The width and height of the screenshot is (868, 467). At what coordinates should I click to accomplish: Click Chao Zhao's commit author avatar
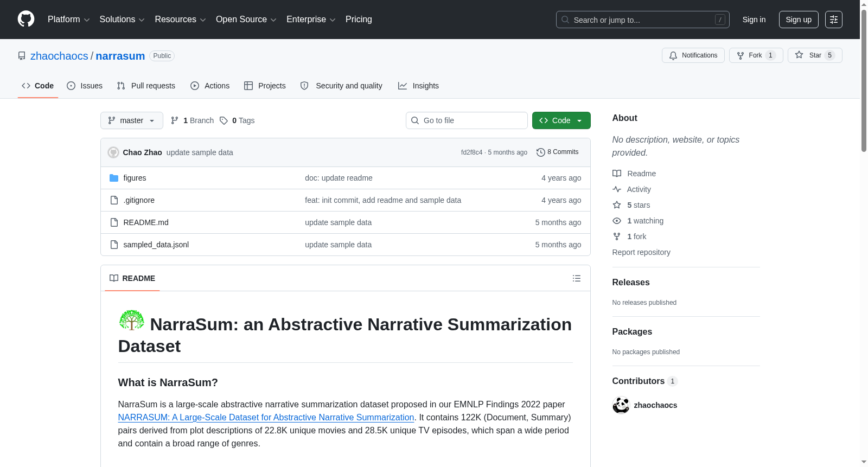(x=113, y=152)
